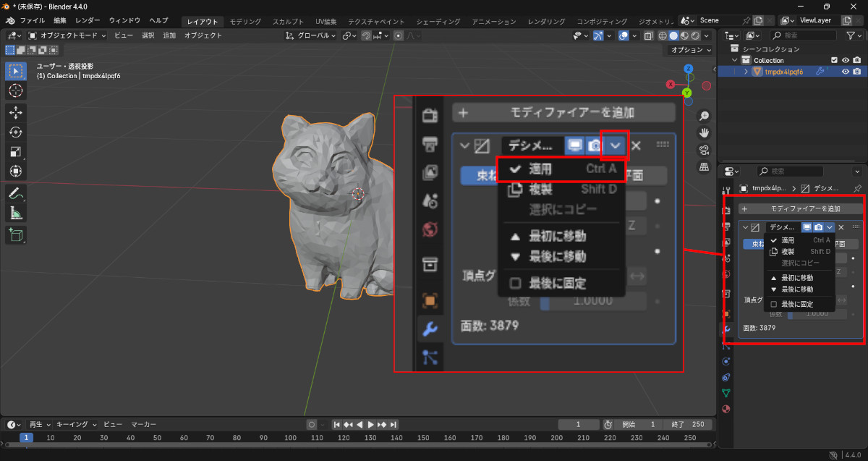The height and width of the screenshot is (461, 868).
Task: Switch to wireframe viewport shading
Action: (x=663, y=35)
